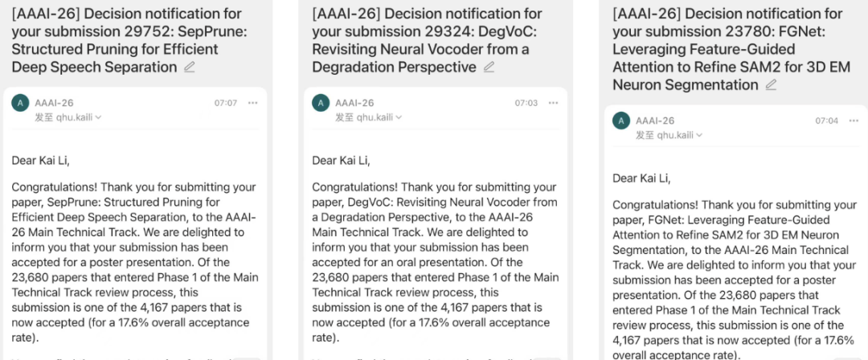Open the three-dot menu in the FGNet email
Image resolution: width=868 pixels, height=360 pixels.
point(854,121)
